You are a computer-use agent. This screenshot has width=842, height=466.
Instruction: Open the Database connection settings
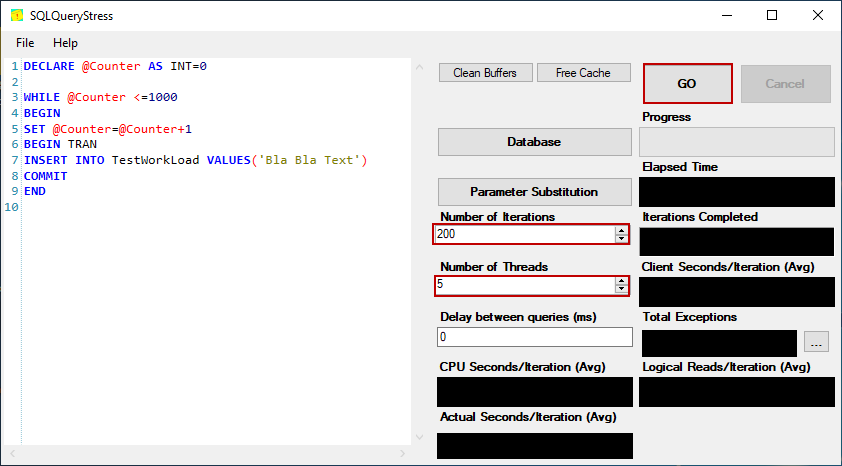[534, 142]
